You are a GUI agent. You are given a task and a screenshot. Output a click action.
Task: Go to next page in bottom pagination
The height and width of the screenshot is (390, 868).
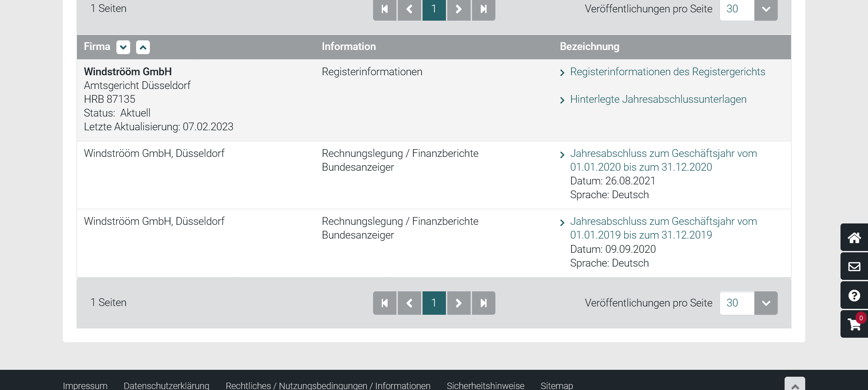[x=459, y=303]
